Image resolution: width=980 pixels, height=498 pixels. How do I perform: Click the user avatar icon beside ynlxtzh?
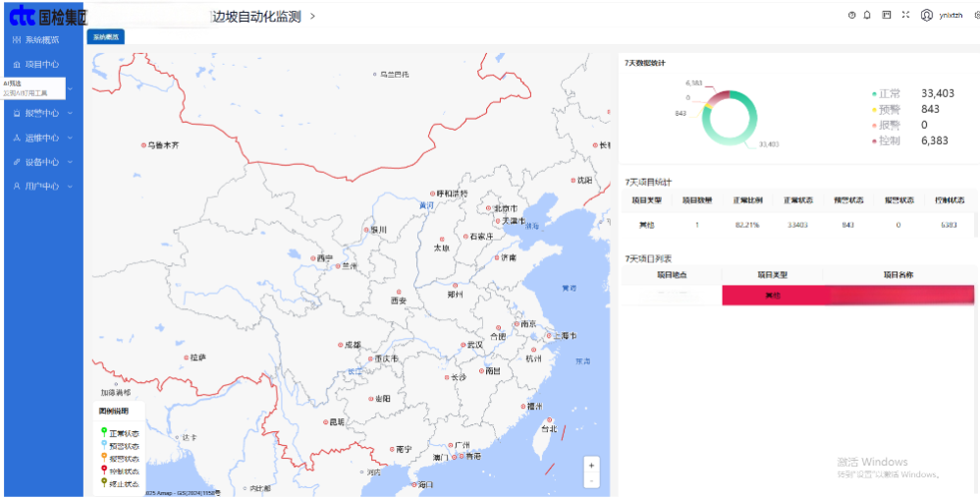pos(927,15)
